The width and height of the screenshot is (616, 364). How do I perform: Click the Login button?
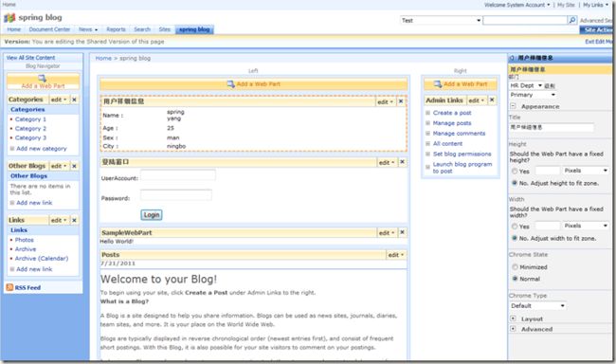point(152,214)
